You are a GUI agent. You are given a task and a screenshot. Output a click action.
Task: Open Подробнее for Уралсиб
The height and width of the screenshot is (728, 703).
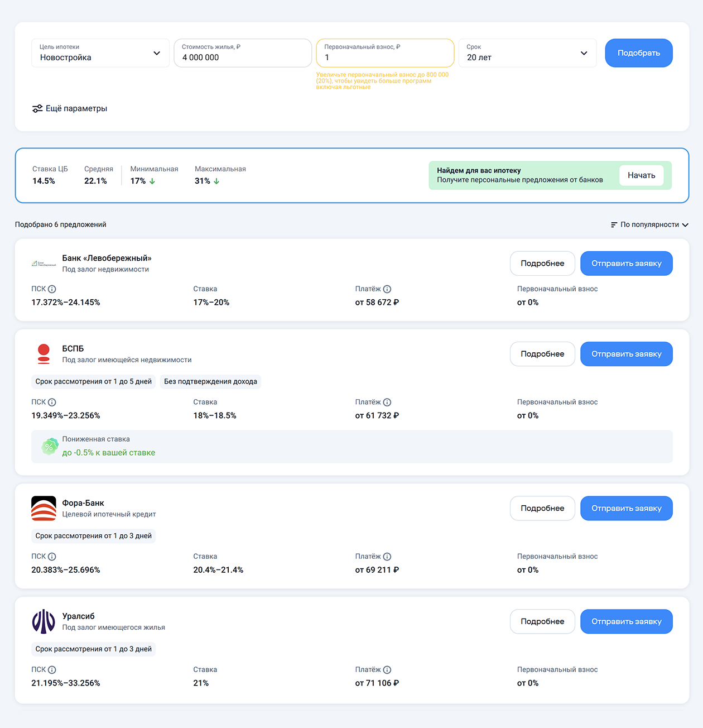[x=542, y=621]
